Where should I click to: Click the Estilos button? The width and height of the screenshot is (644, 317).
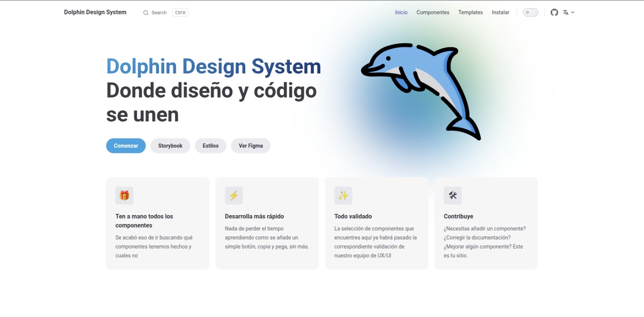click(x=211, y=146)
